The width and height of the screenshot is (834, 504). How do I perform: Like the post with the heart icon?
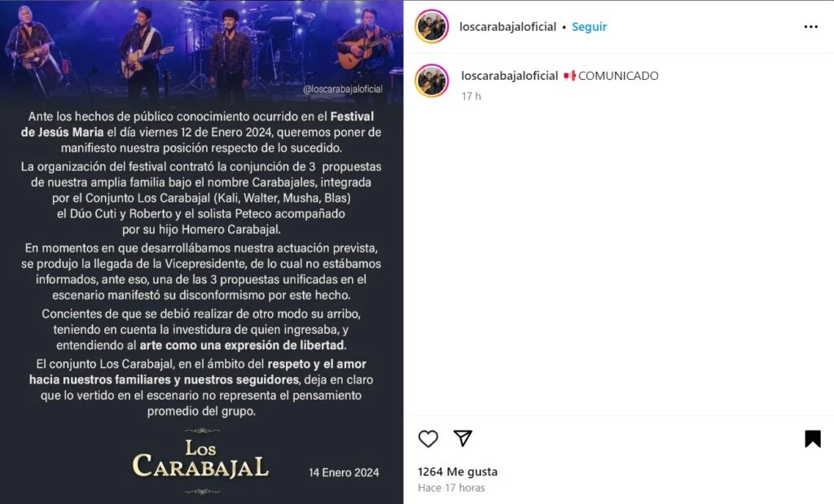428,439
